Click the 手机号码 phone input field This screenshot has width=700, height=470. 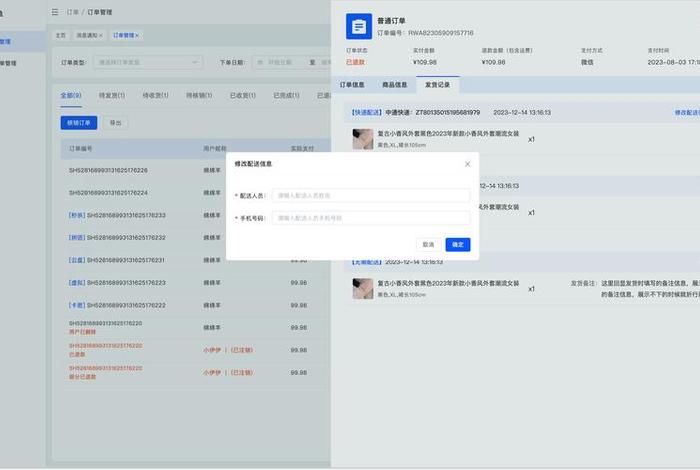coord(371,218)
